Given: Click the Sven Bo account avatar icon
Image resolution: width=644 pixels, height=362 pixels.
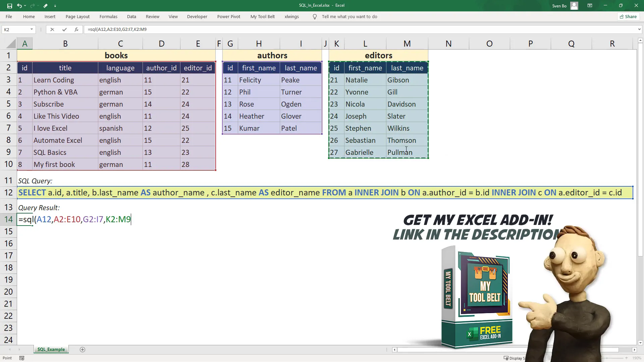Looking at the screenshot, I should tap(574, 6).
